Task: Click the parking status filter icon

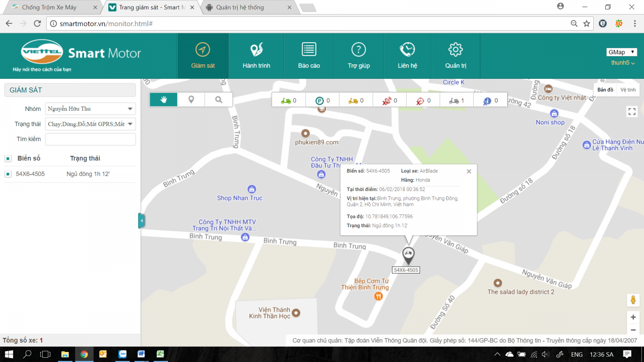Action: 320,101
